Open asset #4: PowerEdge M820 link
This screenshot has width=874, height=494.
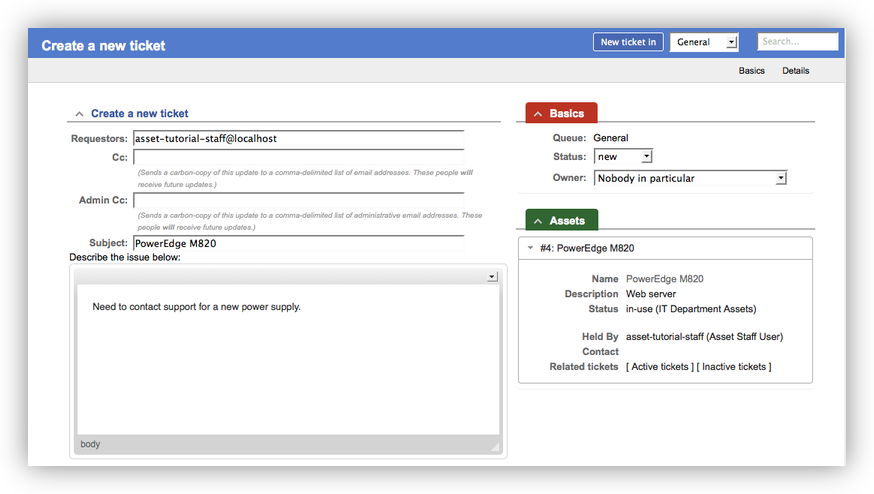coord(587,248)
